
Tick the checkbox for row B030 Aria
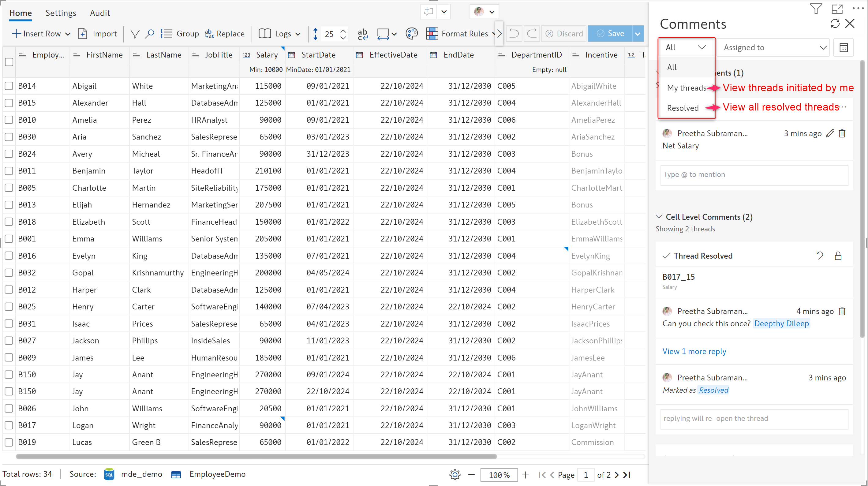click(9, 137)
